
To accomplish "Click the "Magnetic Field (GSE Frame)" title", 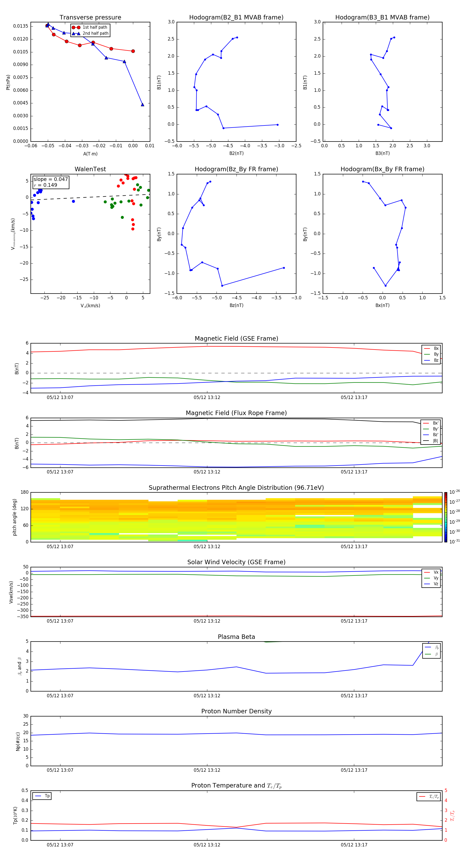I will click(x=236, y=339).
